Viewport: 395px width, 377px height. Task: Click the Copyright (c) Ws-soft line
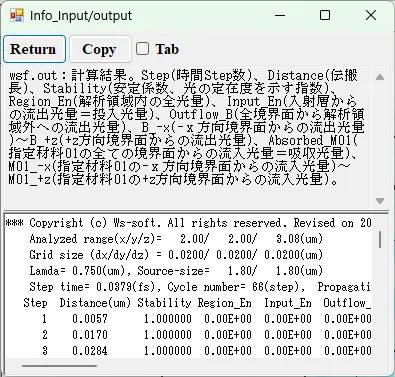pos(188,223)
